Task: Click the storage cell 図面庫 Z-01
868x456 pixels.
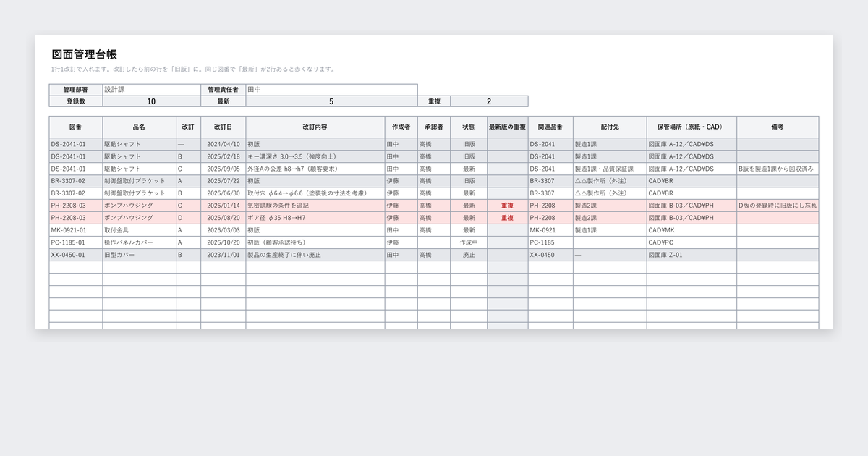Action: (692, 255)
